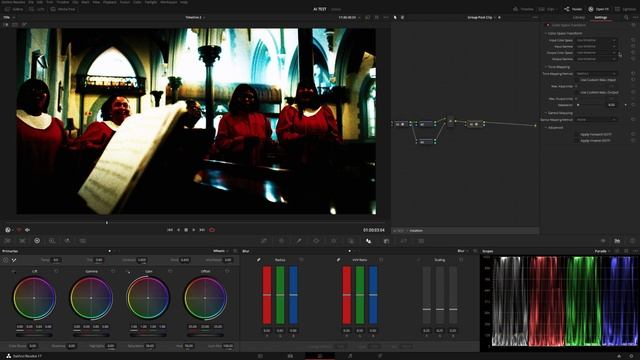This screenshot has height=360, width=640.
Task: Open the RGB Mixer palette
Action: point(67,241)
